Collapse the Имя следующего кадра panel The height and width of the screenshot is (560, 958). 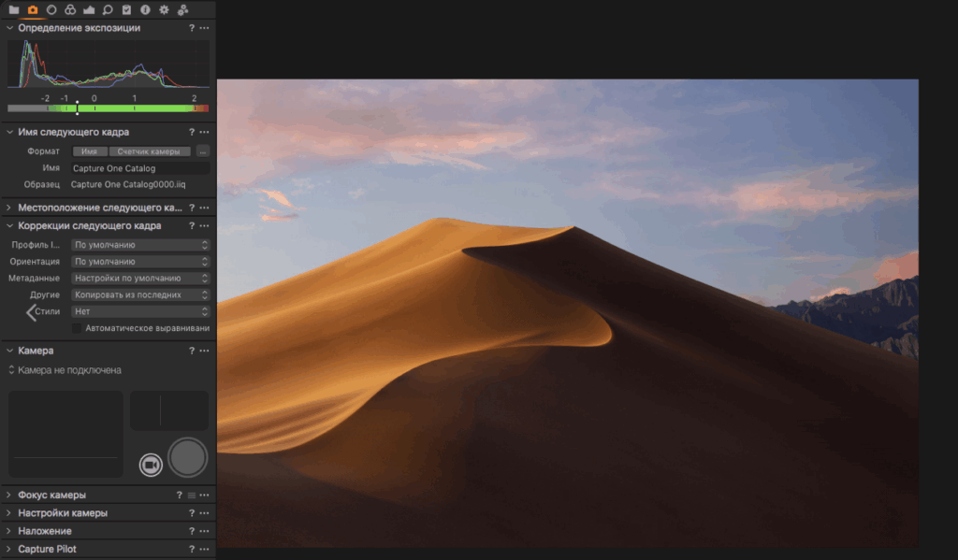coord(9,132)
